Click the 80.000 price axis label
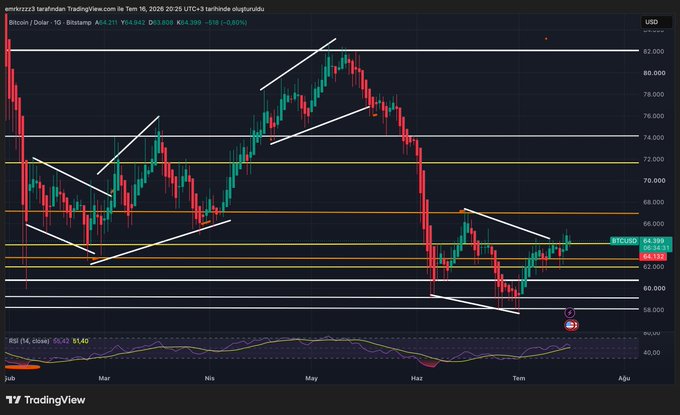This screenshot has height=415, width=680. click(654, 73)
